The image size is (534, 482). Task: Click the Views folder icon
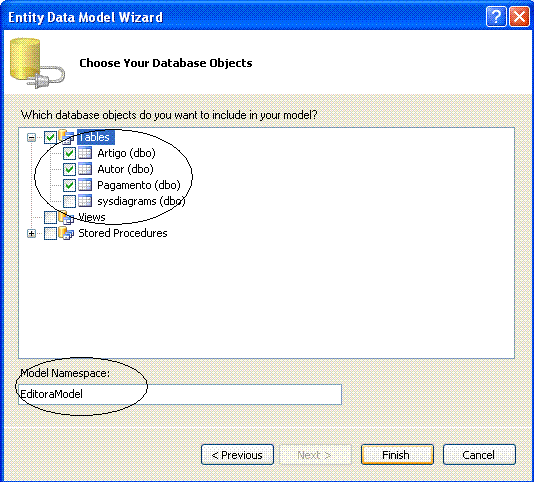click(x=66, y=217)
